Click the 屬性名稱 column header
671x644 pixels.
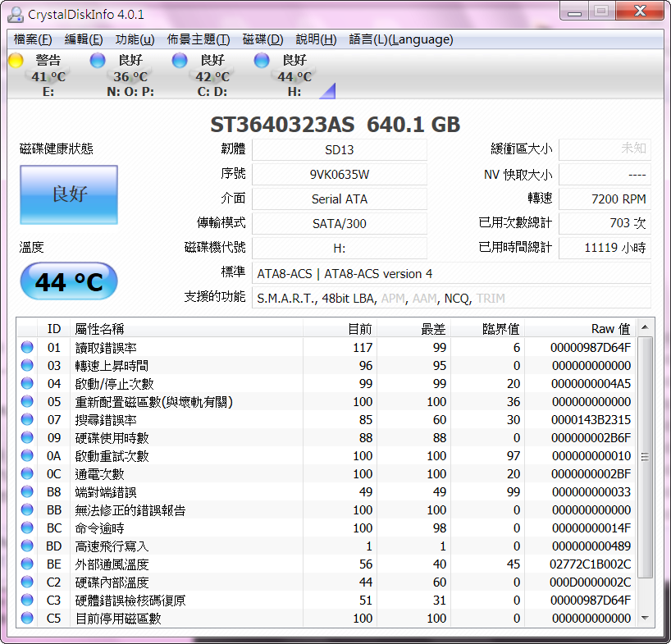pos(186,329)
